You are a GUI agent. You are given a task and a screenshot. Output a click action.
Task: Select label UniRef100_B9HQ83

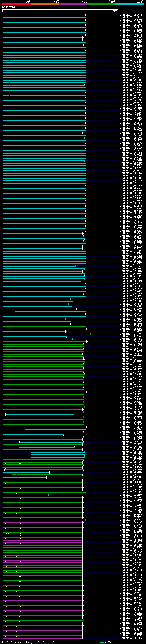click(x=131, y=70)
